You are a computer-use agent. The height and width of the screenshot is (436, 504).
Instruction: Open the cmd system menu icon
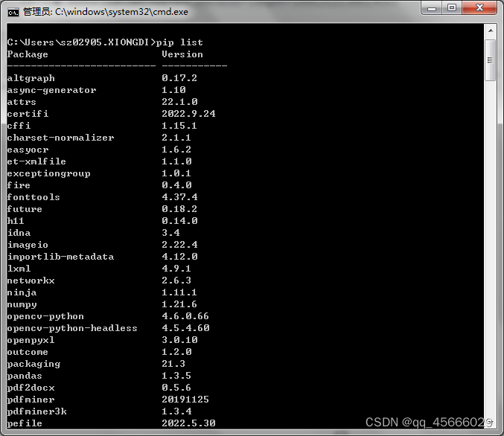point(13,12)
